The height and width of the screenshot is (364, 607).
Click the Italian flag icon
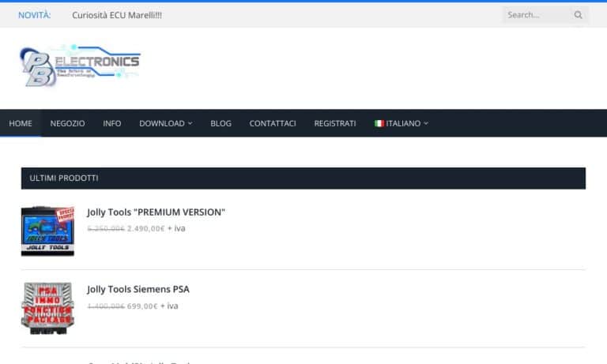[x=379, y=123]
